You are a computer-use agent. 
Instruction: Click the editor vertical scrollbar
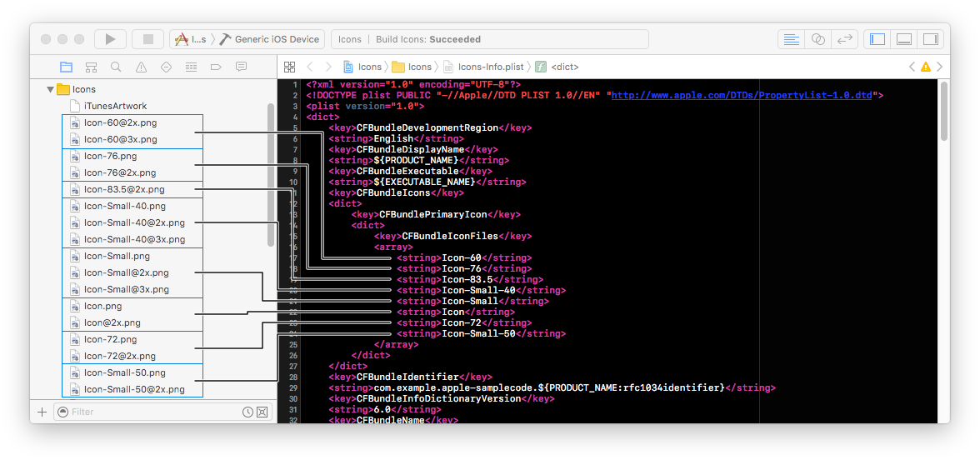coord(943,111)
